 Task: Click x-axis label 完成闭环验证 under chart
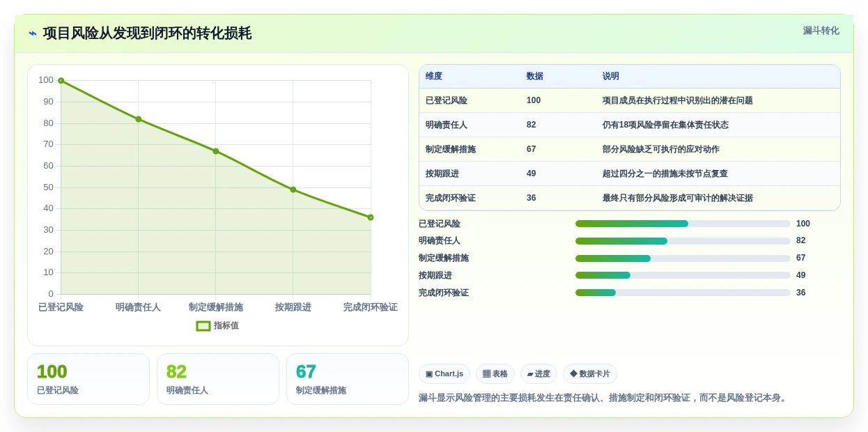click(371, 307)
